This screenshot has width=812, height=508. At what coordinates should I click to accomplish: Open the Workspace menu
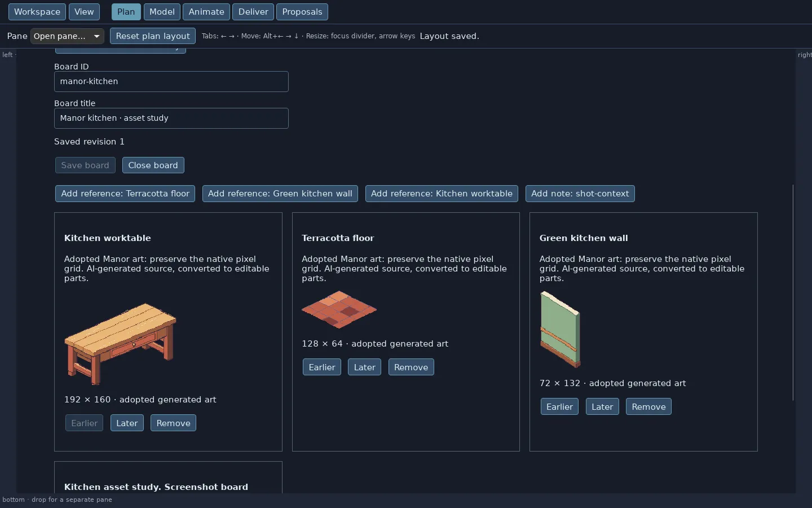(37, 12)
